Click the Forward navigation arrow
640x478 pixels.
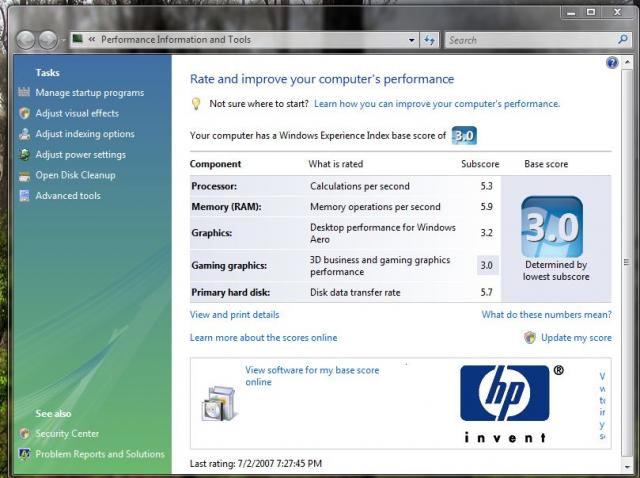pos(48,40)
